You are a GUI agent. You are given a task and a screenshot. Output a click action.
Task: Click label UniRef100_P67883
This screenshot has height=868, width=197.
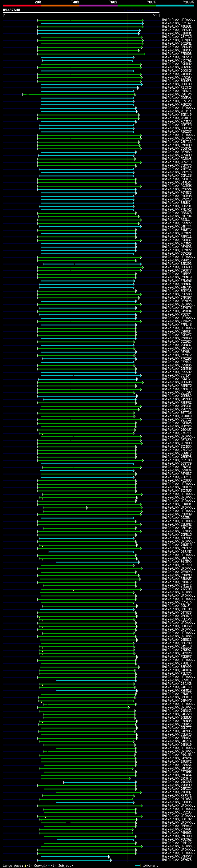click(x=176, y=443)
